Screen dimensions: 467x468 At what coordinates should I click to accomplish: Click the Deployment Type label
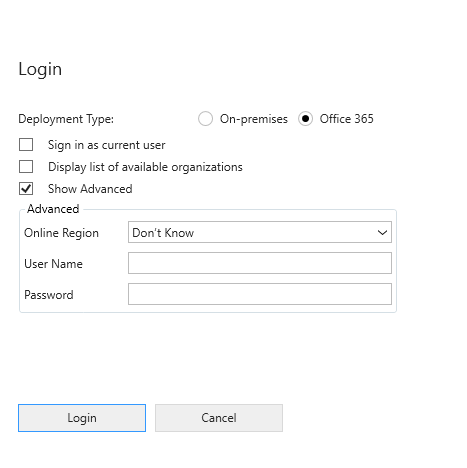[66, 119]
